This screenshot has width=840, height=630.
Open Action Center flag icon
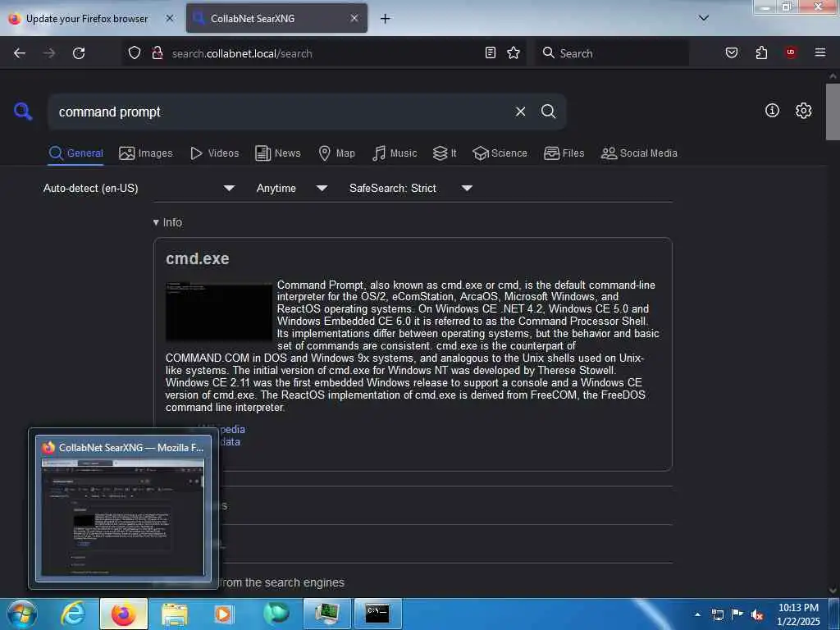click(x=737, y=614)
